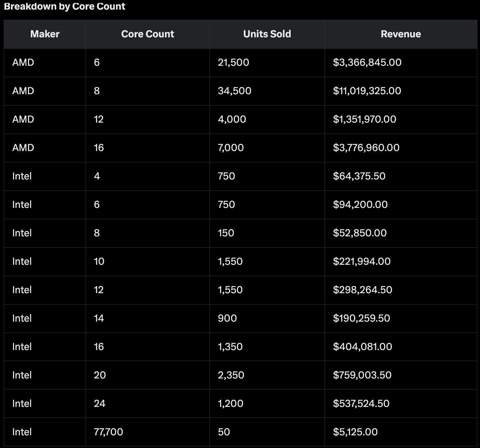Viewport: 480px width, 448px height.
Task: Select the $5,125.00 revenue cell
Action: click(355, 432)
